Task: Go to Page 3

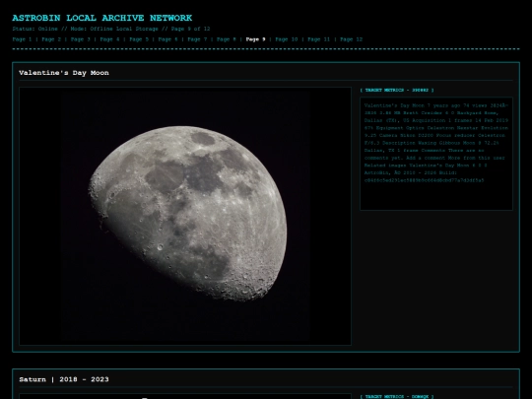Action: (x=81, y=39)
